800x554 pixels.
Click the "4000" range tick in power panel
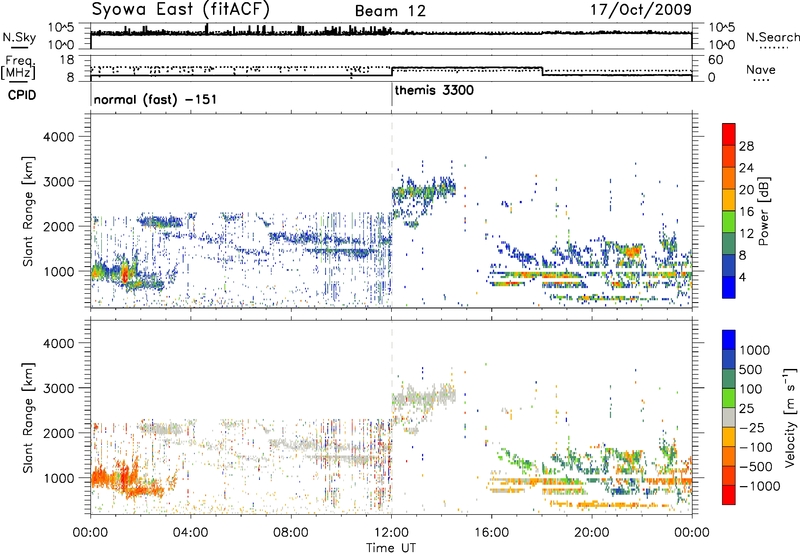click(59, 137)
